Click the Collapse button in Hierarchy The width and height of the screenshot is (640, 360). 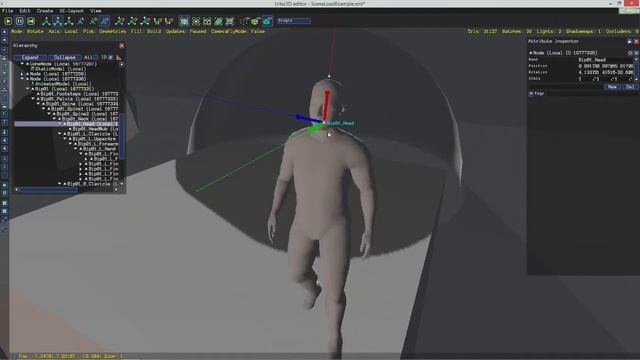(x=64, y=58)
